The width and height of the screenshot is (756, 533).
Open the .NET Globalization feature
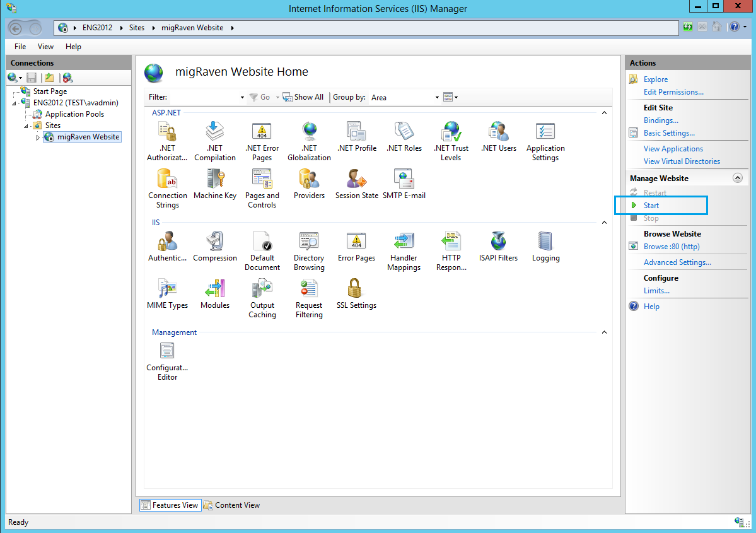coord(309,141)
